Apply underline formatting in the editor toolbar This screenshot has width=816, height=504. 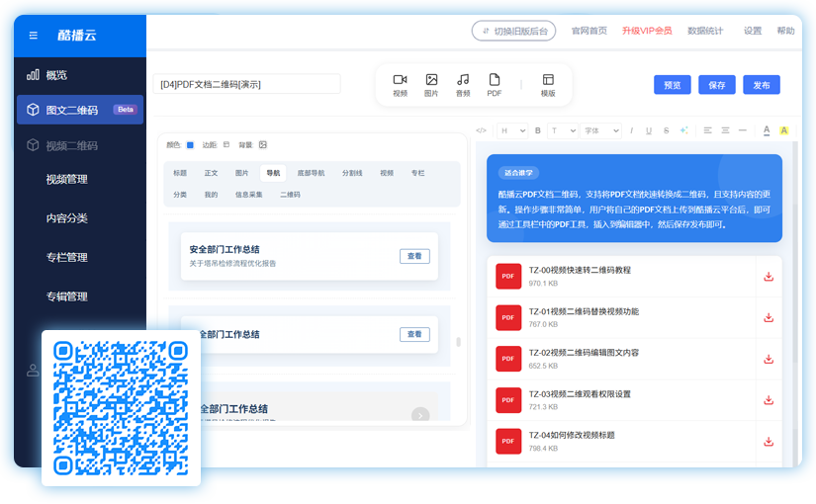point(649,130)
